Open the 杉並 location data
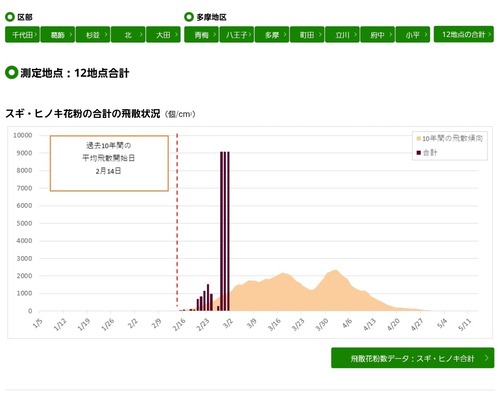The height and width of the screenshot is (394, 500). pos(93,34)
